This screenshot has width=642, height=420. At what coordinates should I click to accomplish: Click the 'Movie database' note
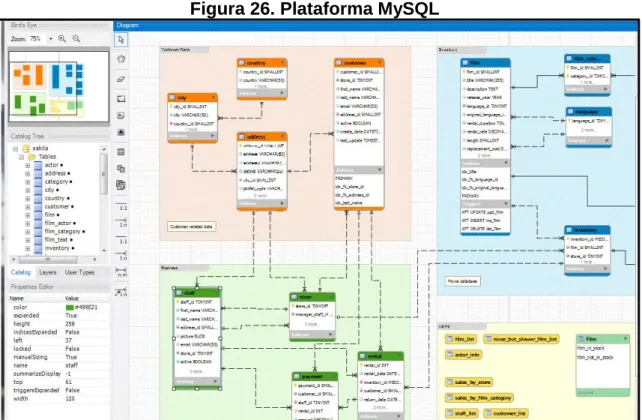(462, 281)
